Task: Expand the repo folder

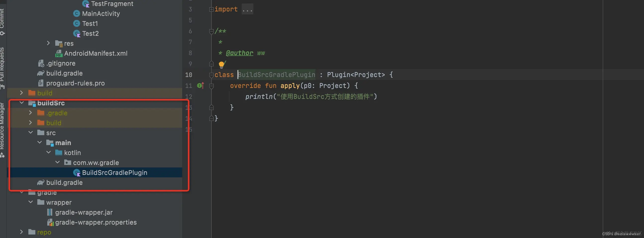Action: tap(21, 232)
